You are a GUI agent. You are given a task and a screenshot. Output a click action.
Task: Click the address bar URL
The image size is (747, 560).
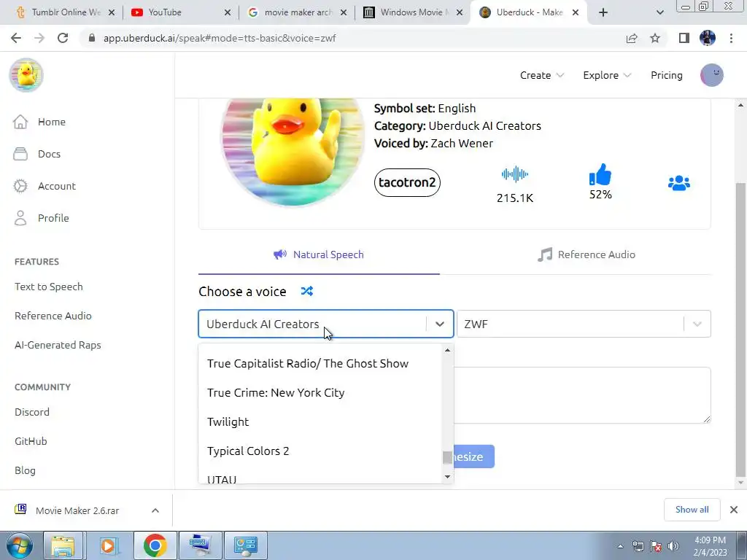point(219,38)
